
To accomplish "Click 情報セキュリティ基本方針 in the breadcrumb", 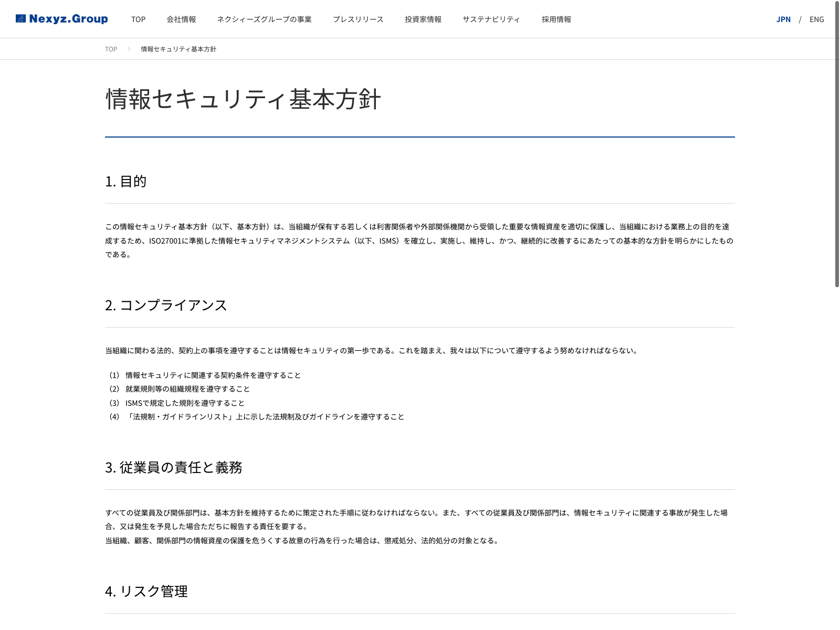I will 178,49.
